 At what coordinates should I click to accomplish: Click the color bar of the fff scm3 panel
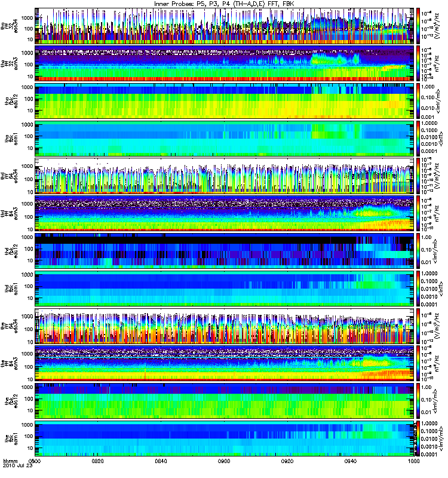coord(418,363)
